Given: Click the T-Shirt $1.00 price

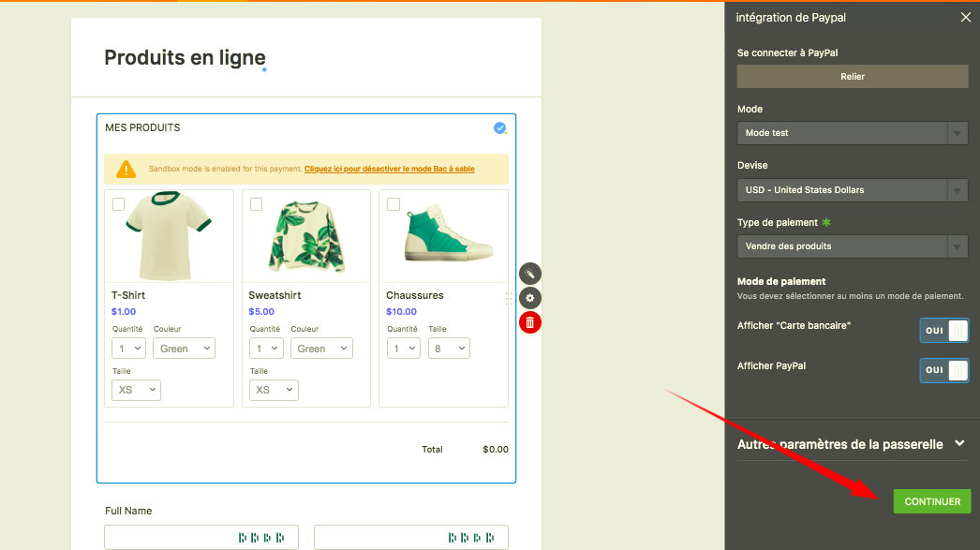Looking at the screenshot, I should 124,311.
